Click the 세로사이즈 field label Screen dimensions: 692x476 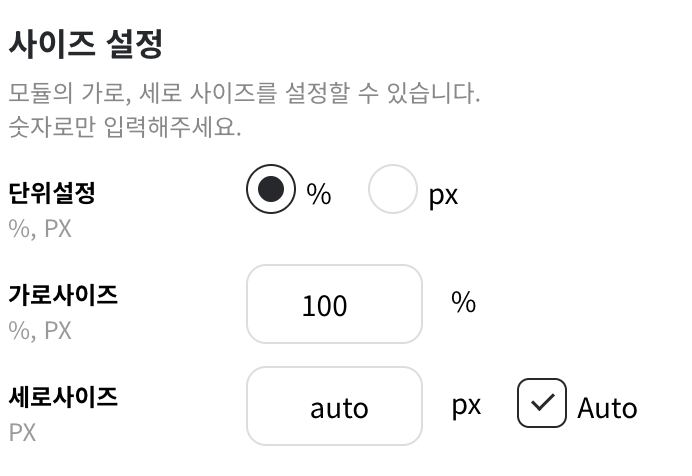63,397
